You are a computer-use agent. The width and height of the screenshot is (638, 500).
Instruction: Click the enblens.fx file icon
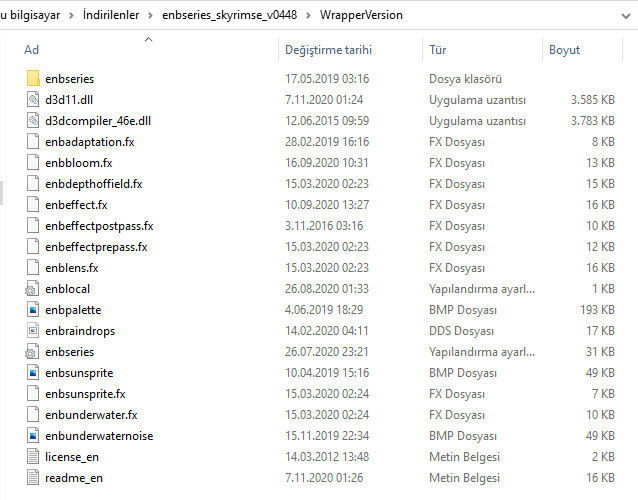[33, 268]
